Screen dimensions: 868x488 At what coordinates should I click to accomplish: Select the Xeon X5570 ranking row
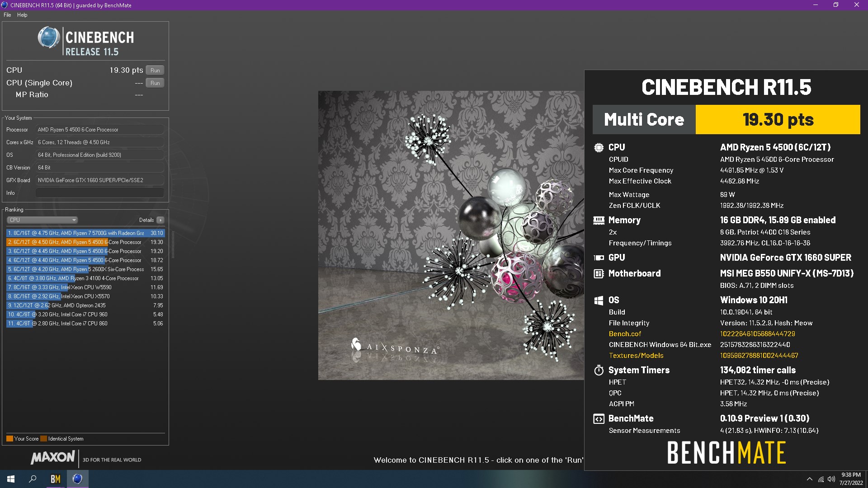pos(85,296)
